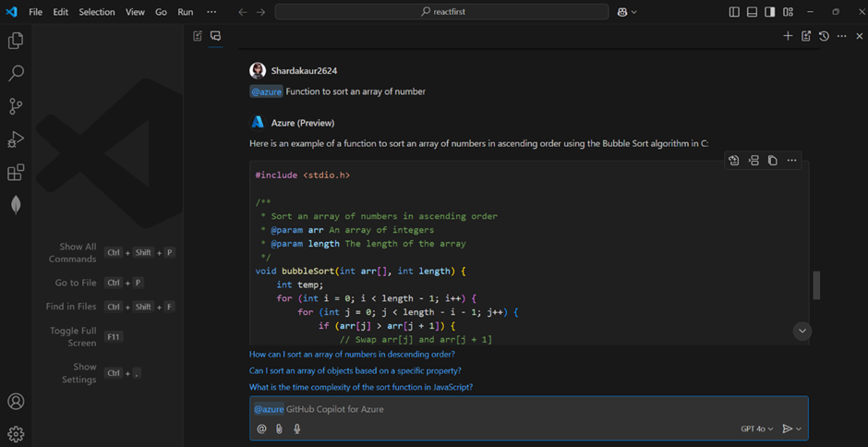Open the Run menu
The width and height of the screenshot is (868, 447).
pos(186,12)
